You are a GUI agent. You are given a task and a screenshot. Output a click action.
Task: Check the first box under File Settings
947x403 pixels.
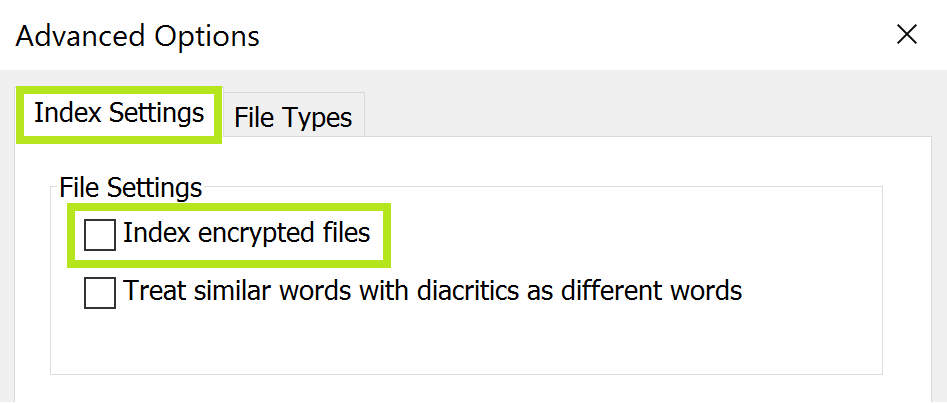[100, 235]
